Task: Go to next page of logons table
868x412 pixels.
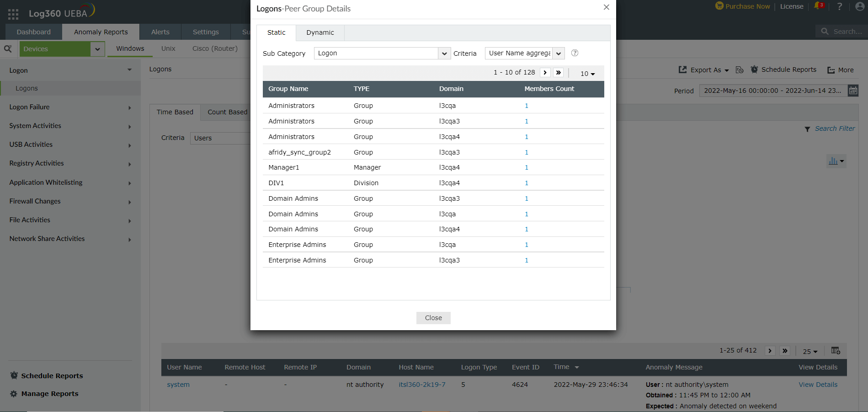Action: (x=770, y=351)
